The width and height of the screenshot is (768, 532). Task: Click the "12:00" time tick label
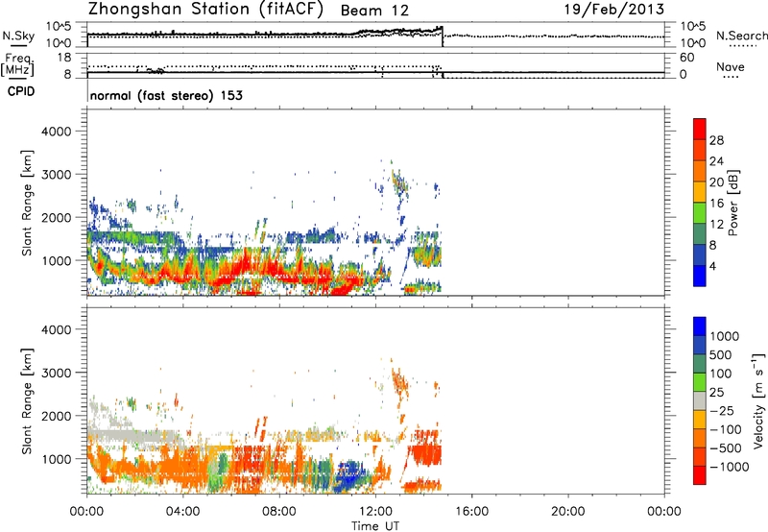point(375,512)
